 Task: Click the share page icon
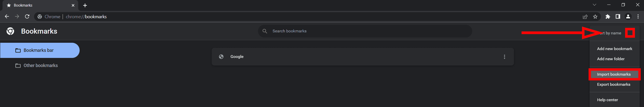[x=585, y=17]
